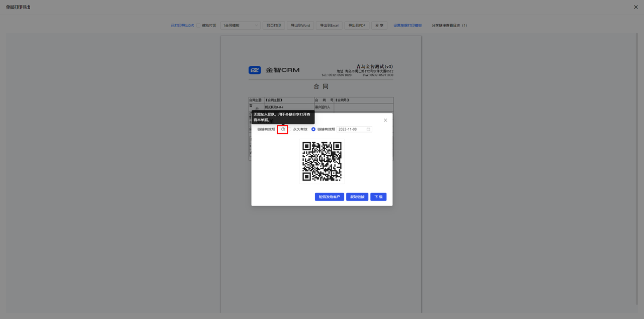Click the 2023-11-08 expiry date field
Viewport: 644px width, 319px height.
(x=354, y=129)
